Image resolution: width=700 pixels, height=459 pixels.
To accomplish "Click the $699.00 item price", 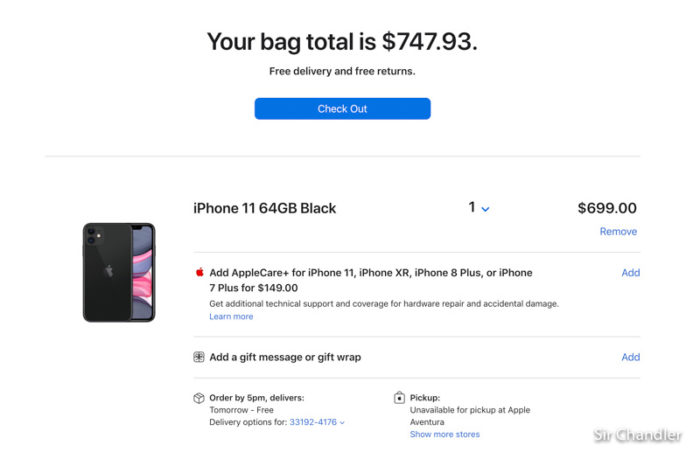I will tap(607, 208).
